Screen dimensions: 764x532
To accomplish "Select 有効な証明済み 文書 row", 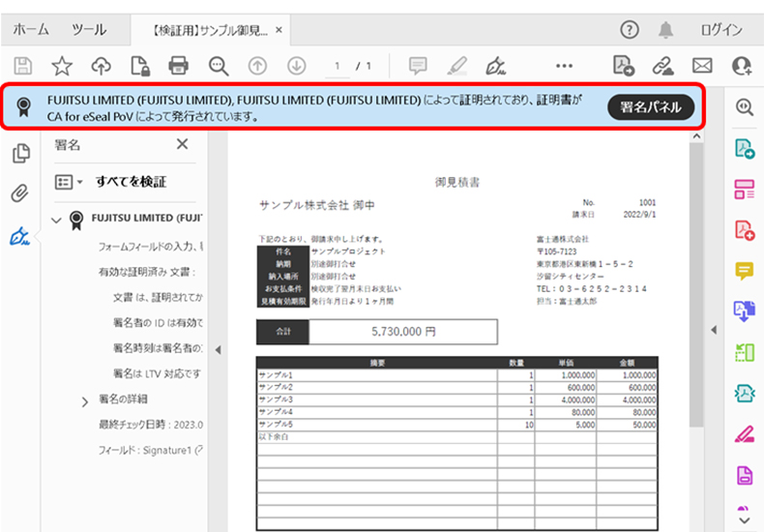I will point(147,272).
